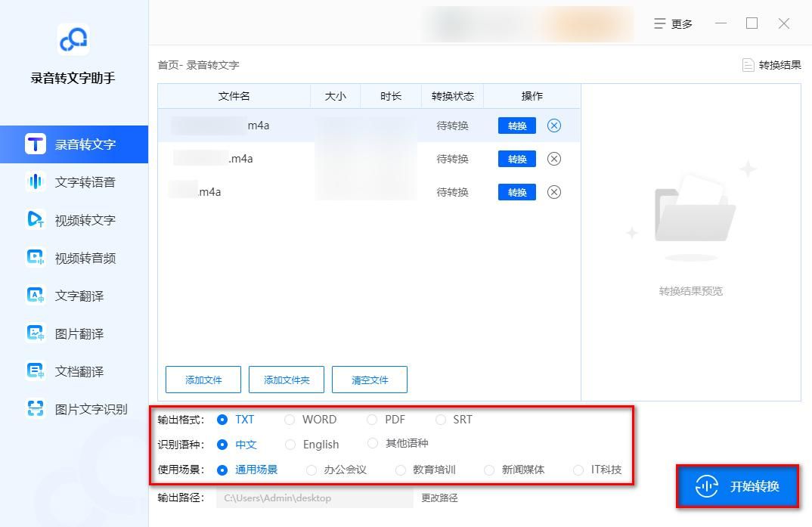Screen dimensions: 812x527
Task: Click the 大小 column header
Action: [x=335, y=96]
